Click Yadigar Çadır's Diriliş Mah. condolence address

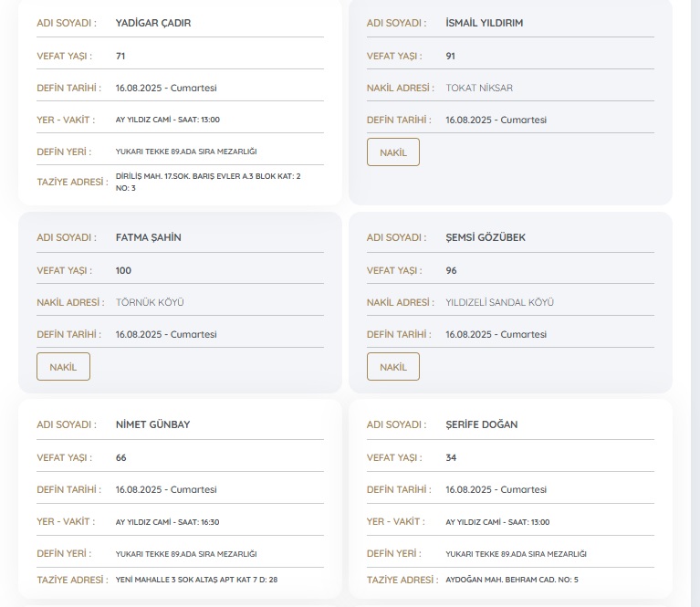207,182
